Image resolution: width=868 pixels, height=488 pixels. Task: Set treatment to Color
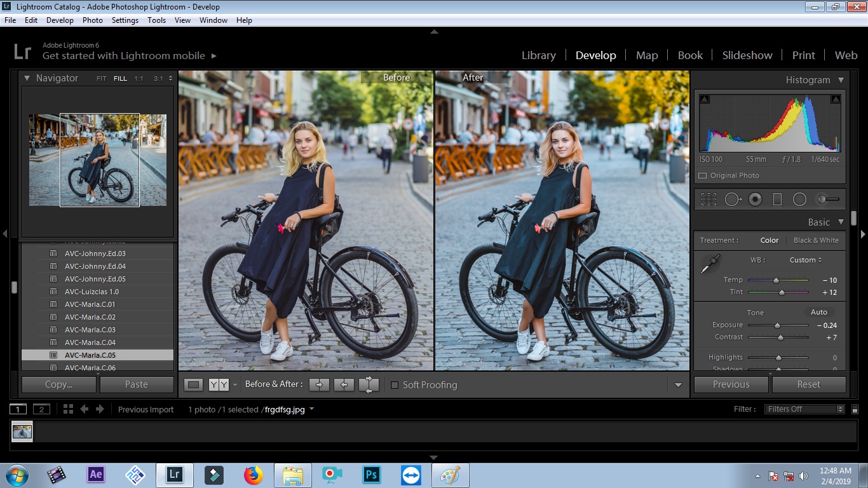click(770, 240)
